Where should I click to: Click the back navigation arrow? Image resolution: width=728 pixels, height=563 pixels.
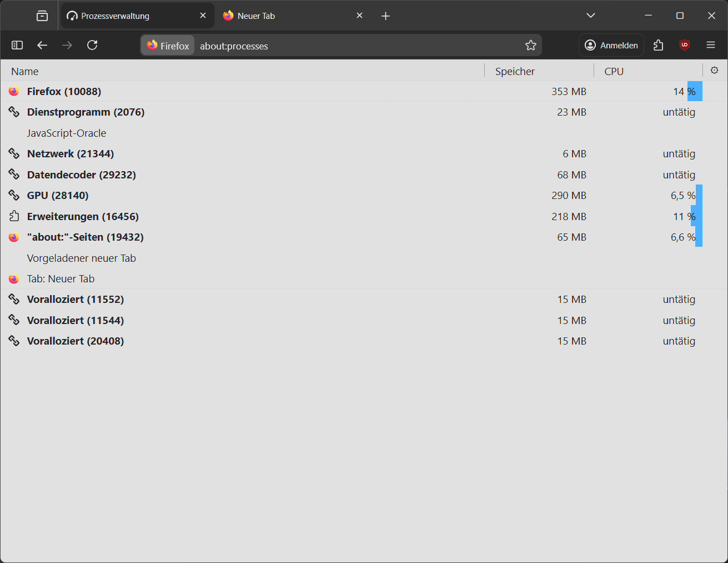click(x=42, y=45)
